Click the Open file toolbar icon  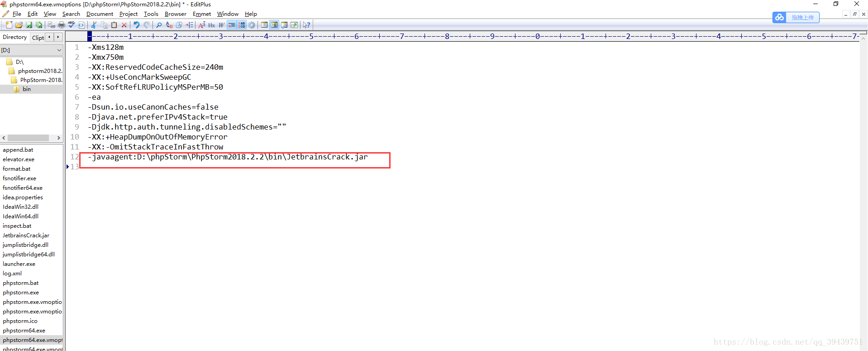(x=19, y=25)
